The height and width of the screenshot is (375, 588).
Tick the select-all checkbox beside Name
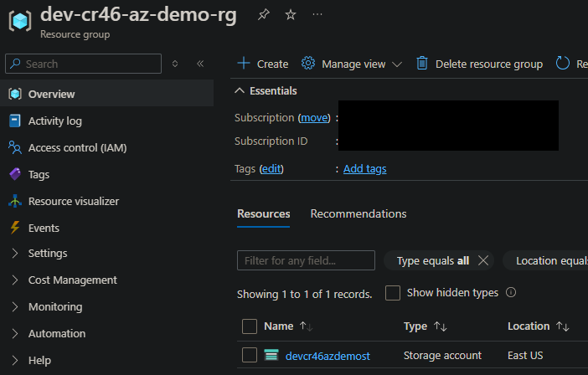(x=250, y=326)
